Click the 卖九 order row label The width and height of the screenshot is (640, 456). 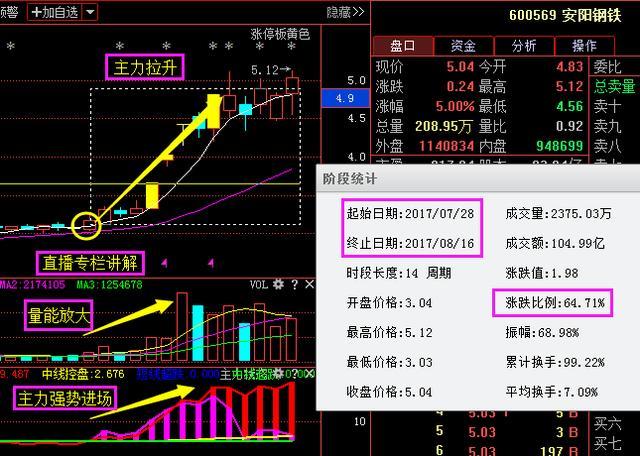(608, 126)
